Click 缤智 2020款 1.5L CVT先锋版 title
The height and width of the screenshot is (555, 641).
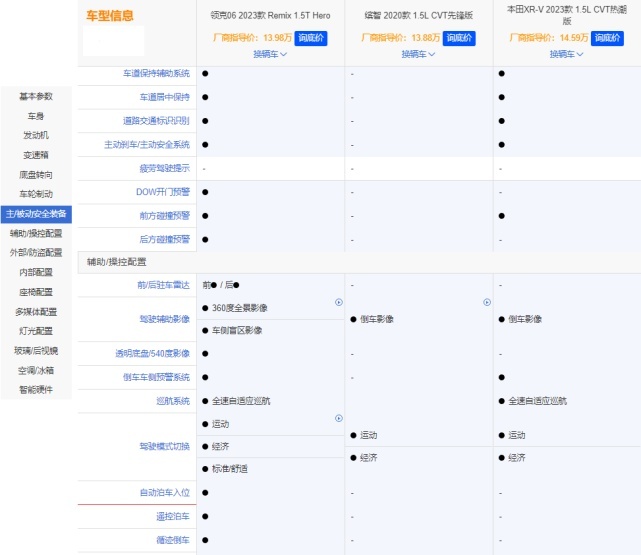419,16
